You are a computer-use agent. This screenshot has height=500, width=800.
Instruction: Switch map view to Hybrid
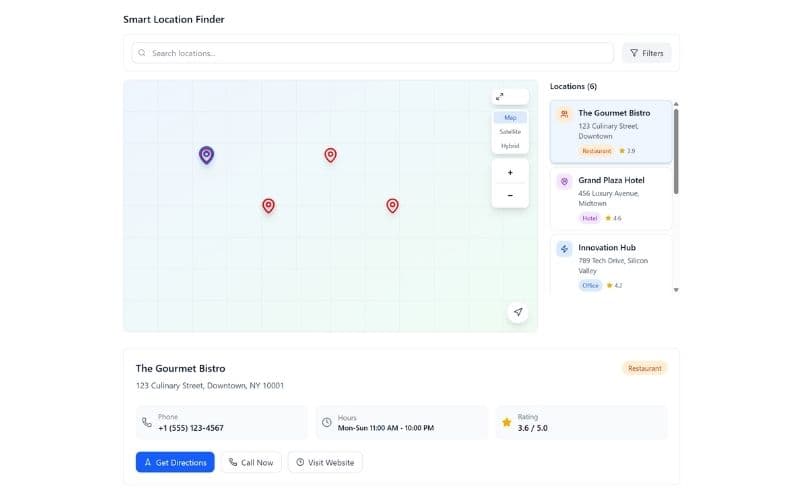tap(510, 146)
